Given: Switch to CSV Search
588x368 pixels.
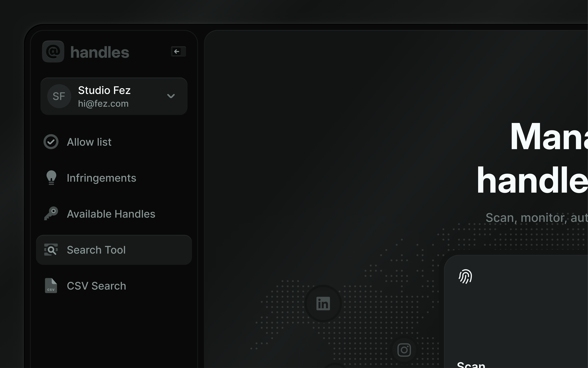Looking at the screenshot, I should pos(96,286).
